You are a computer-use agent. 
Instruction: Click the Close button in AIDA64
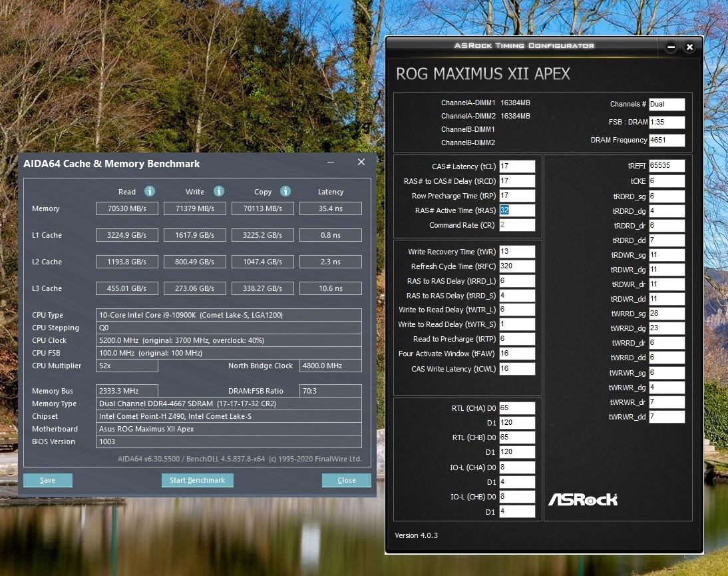[346, 480]
